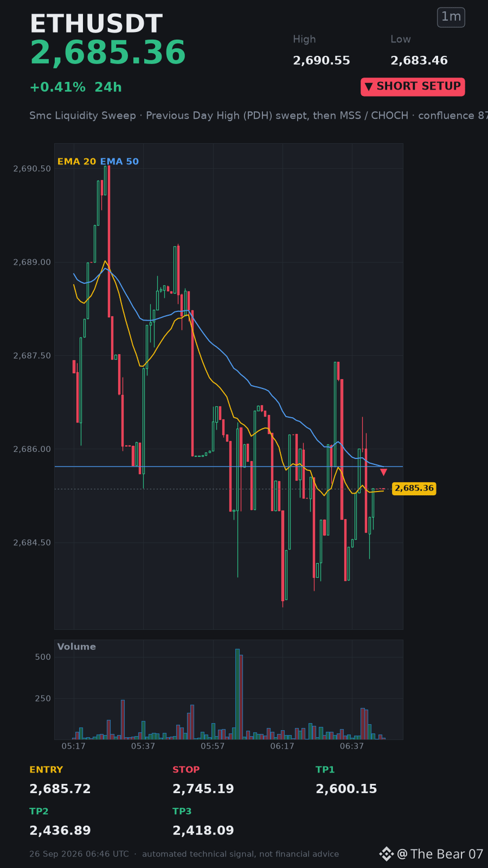Click the TP1 value 2,600.15

(x=346, y=789)
